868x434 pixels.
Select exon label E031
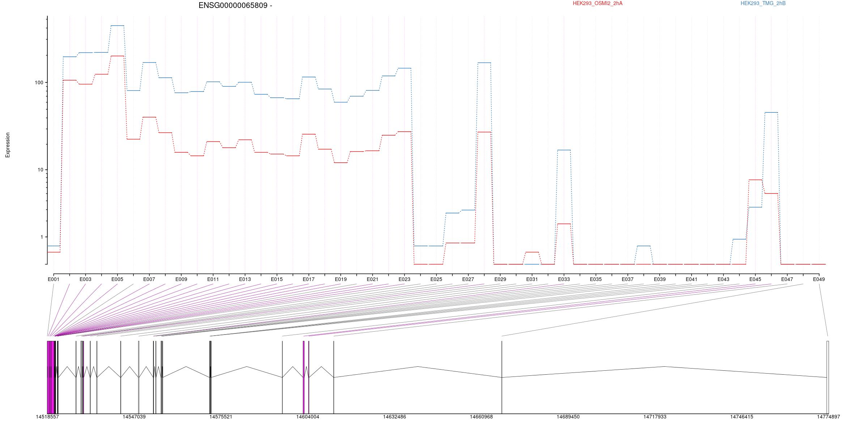(x=532, y=279)
